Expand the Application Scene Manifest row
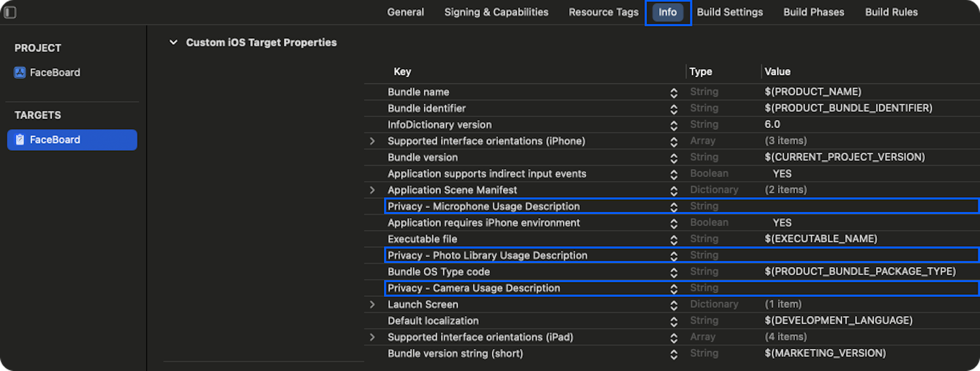Screen dimensions: 980x371 [x=372, y=190]
